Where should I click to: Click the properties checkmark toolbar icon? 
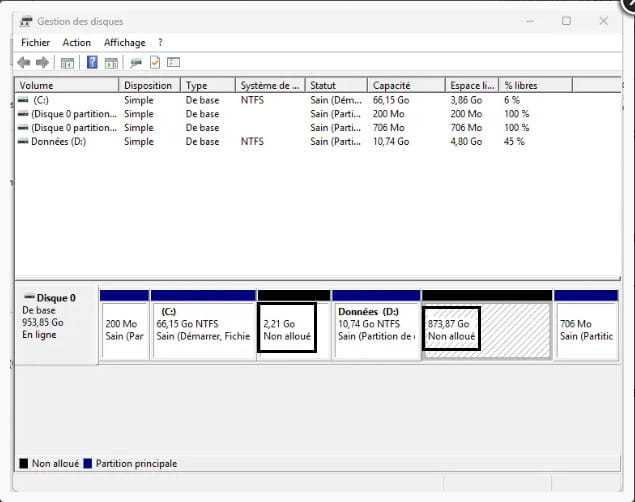click(155, 63)
